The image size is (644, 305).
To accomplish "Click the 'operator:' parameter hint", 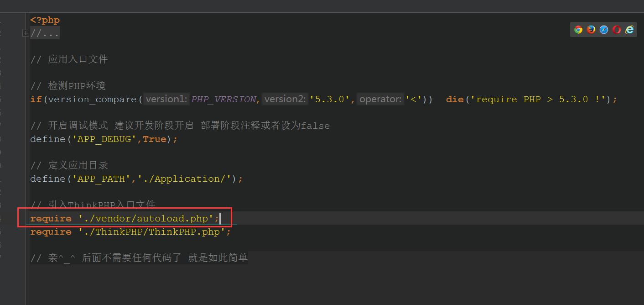I will coord(380,99).
